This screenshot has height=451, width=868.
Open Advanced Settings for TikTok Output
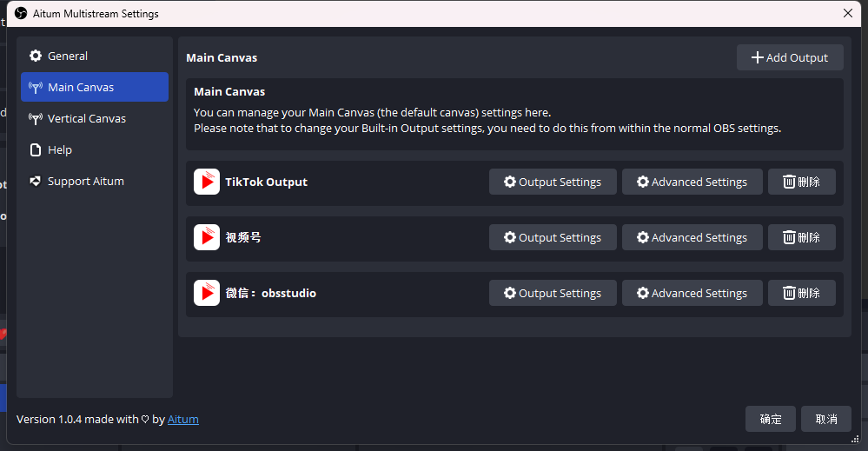pyautogui.click(x=692, y=182)
